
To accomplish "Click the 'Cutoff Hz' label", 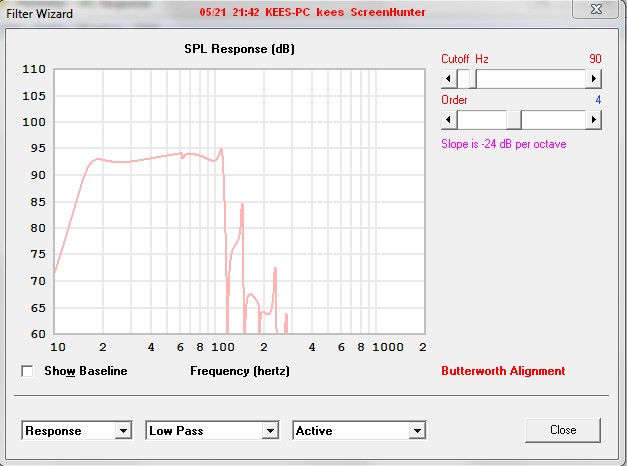I will point(465,59).
